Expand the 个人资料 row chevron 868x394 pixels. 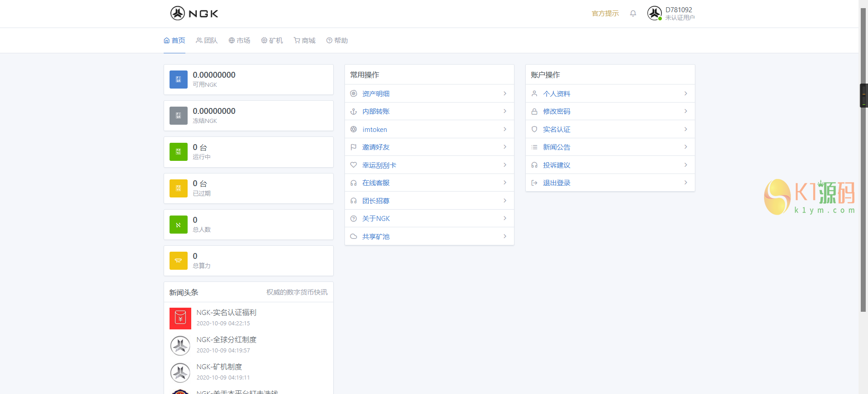[686, 94]
